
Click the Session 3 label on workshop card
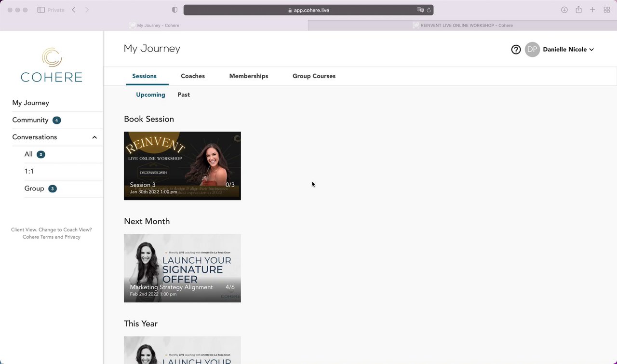point(143,185)
